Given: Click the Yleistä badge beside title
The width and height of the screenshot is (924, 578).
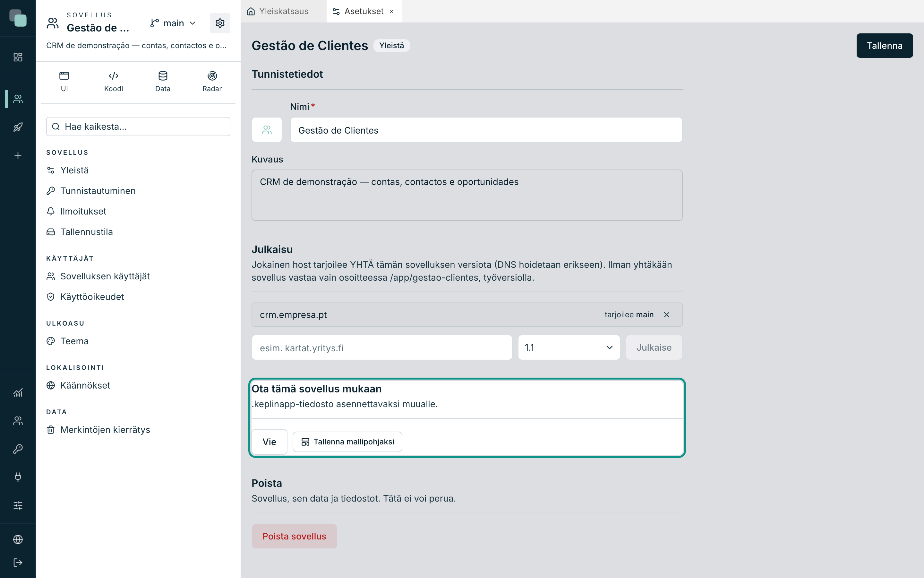Looking at the screenshot, I should click(391, 46).
